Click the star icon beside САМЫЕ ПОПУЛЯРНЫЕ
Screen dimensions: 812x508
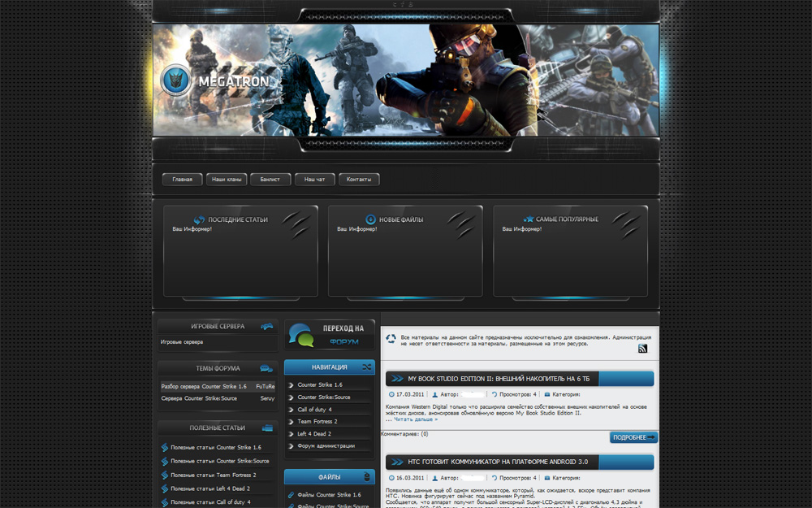coord(529,219)
